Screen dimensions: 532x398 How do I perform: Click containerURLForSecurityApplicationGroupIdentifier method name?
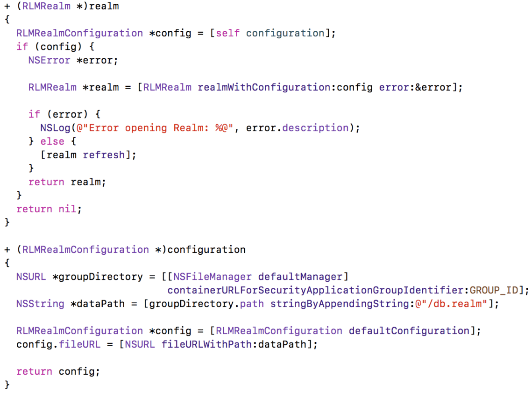tap(316, 290)
